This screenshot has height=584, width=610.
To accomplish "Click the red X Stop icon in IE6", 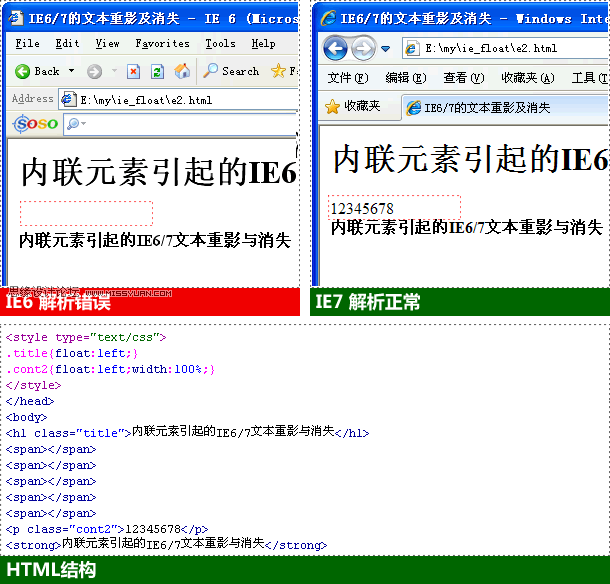I will pyautogui.click(x=133, y=72).
